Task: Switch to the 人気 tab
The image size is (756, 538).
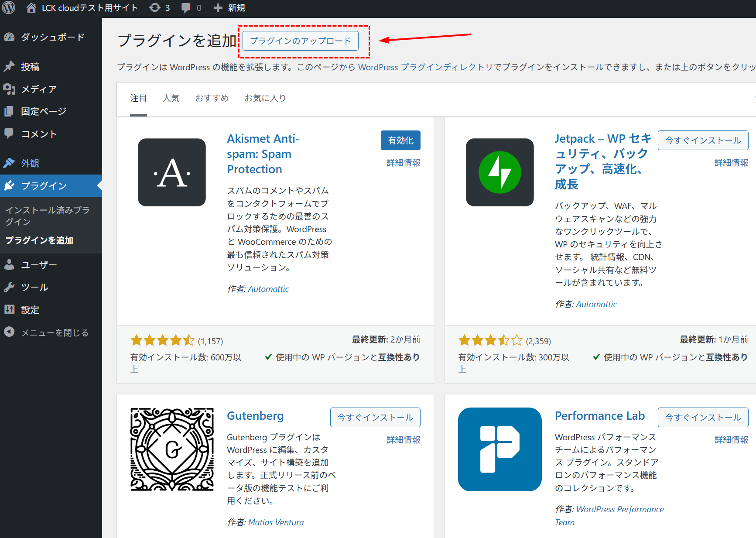Action: (171, 98)
